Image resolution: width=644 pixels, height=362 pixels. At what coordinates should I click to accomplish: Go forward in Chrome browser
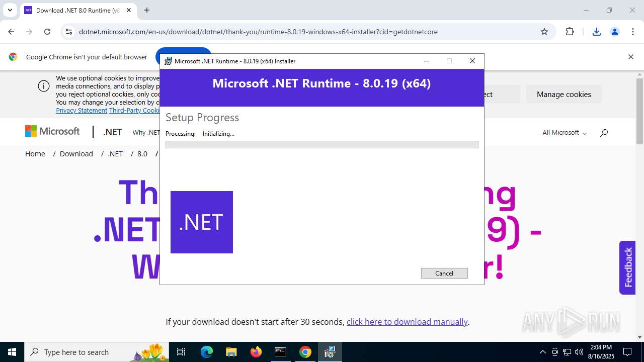(29, 32)
